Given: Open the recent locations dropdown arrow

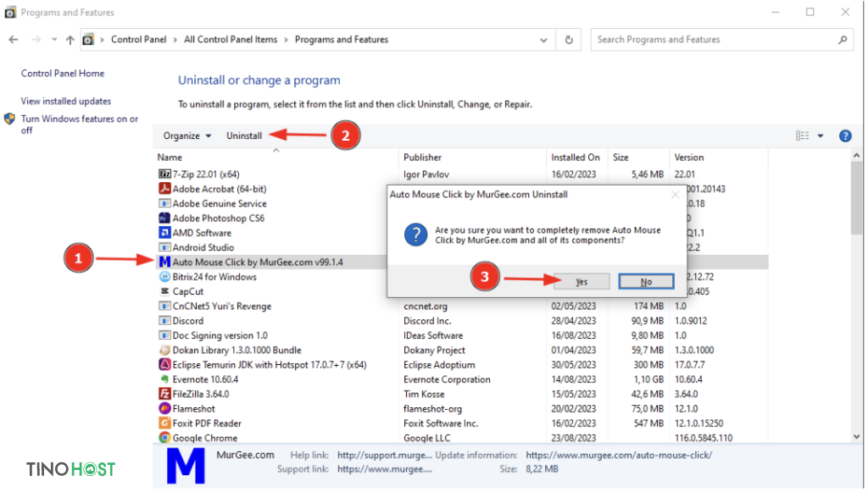Looking at the screenshot, I should tap(53, 40).
